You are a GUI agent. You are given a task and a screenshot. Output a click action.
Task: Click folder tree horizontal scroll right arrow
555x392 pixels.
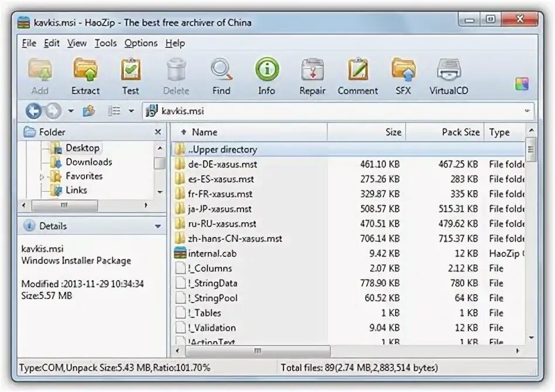click(x=146, y=205)
